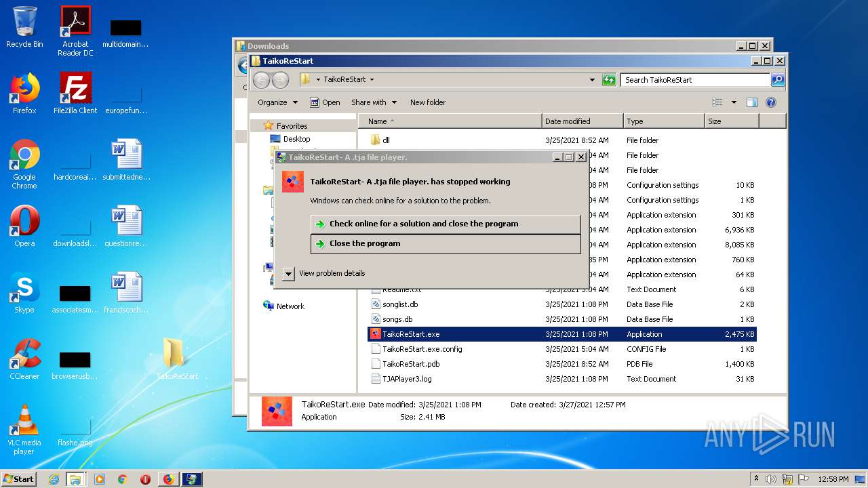Open submittedne Word document icon
The width and height of the screenshot is (868, 488).
tap(126, 160)
